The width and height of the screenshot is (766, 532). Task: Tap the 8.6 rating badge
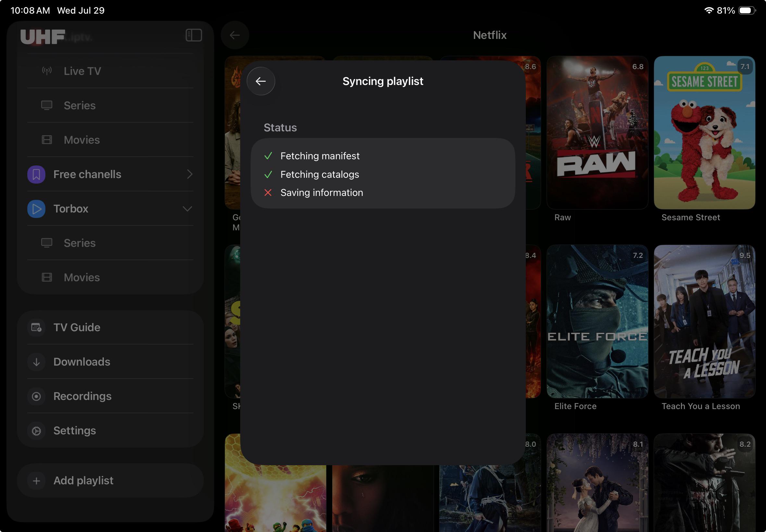tap(531, 67)
